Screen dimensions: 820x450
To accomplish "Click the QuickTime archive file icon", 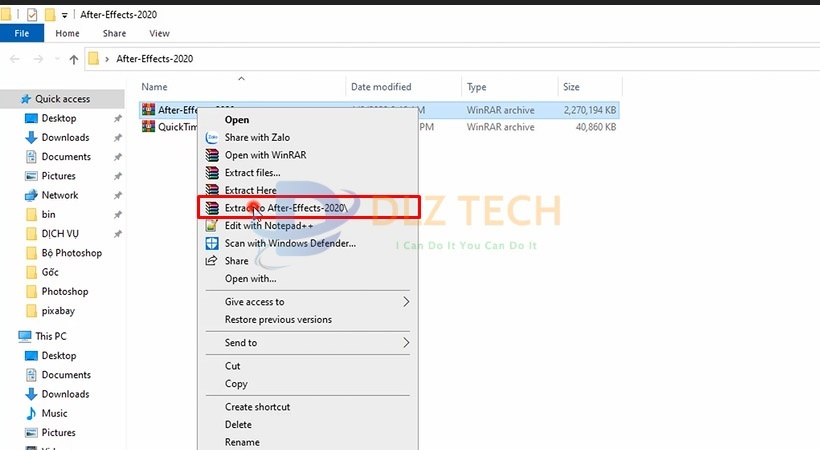I will [x=149, y=127].
